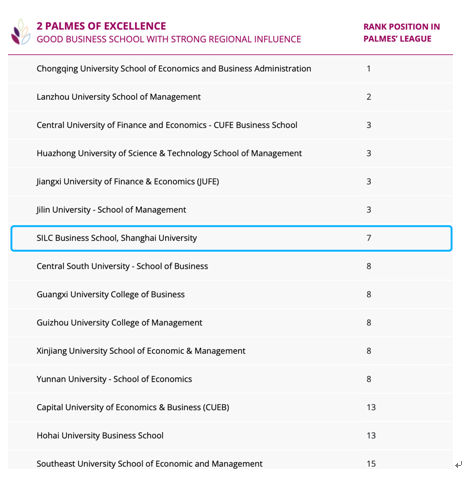Select Southeast University School of Economic and Management
The width and height of the screenshot is (464, 484).
tap(149, 464)
